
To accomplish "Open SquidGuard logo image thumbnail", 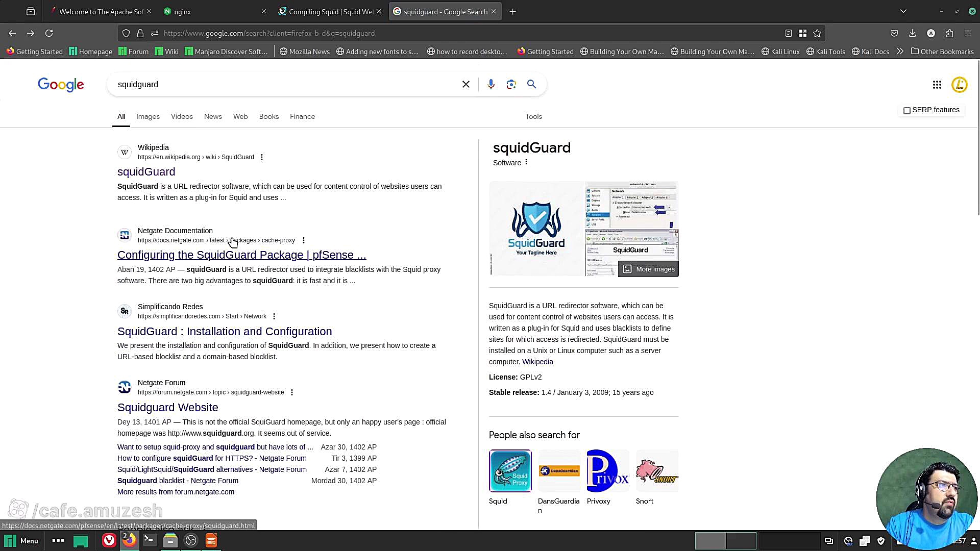I will [536, 229].
